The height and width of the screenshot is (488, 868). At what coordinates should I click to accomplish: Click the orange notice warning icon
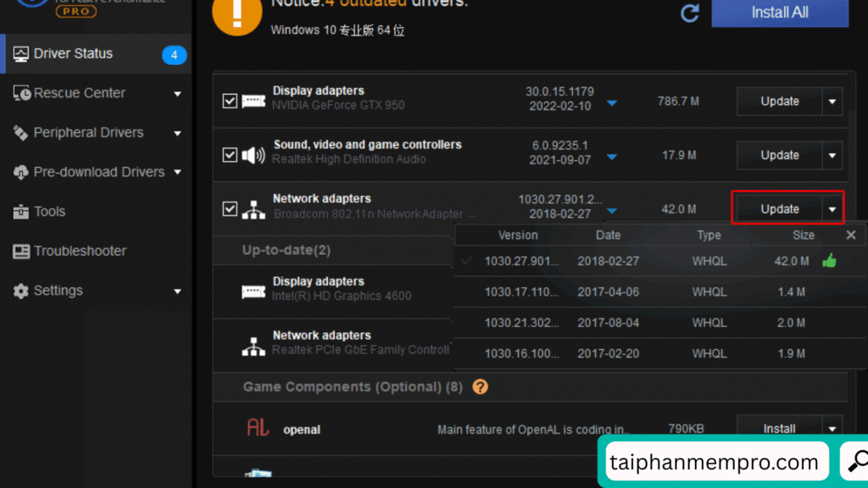coord(236,16)
